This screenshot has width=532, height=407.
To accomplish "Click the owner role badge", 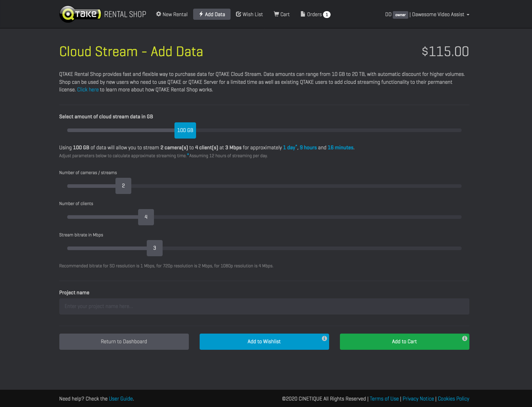I will [400, 15].
